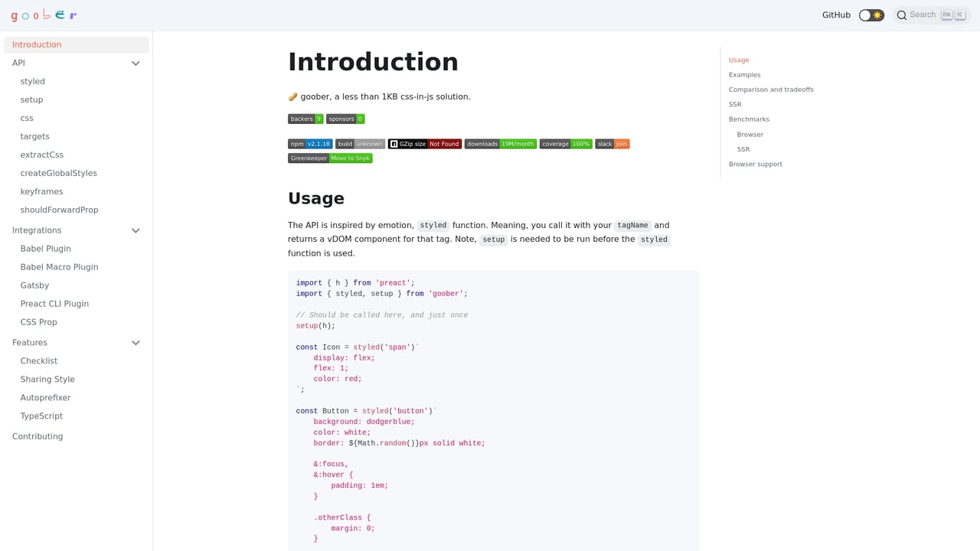Viewport: 980px width, 551px height.
Task: Open the downloads 19M/month badge
Action: pyautogui.click(x=500, y=143)
